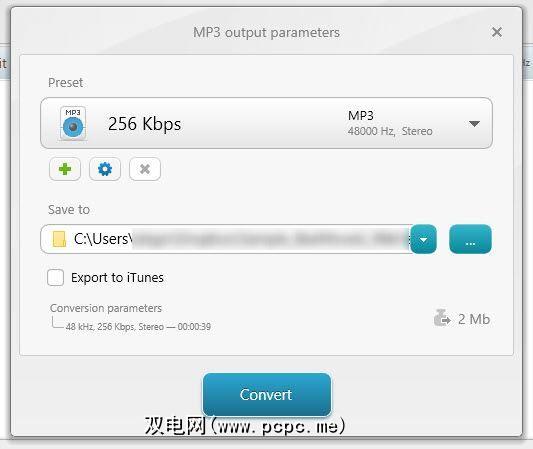Expand the 256 Kbps preset dropdown arrow
Image resolution: width=533 pixels, height=449 pixels.
pyautogui.click(x=474, y=123)
